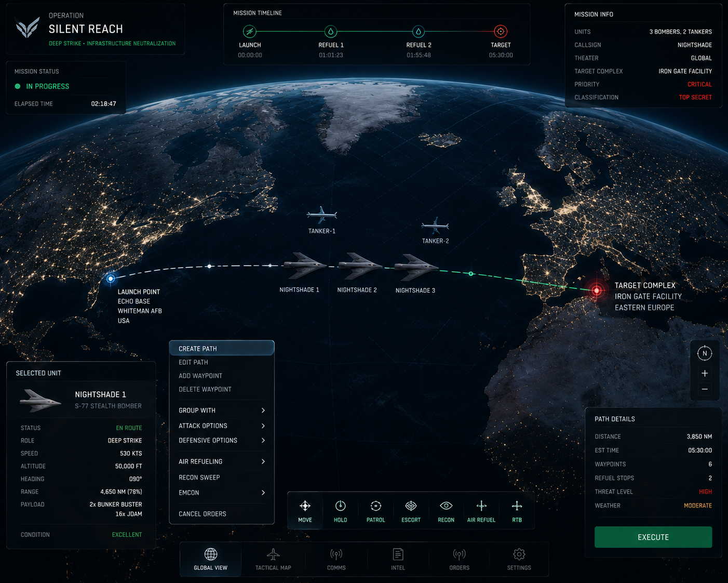Choose the Patrol command icon
Image resolution: width=728 pixels, height=583 pixels.
tap(376, 506)
